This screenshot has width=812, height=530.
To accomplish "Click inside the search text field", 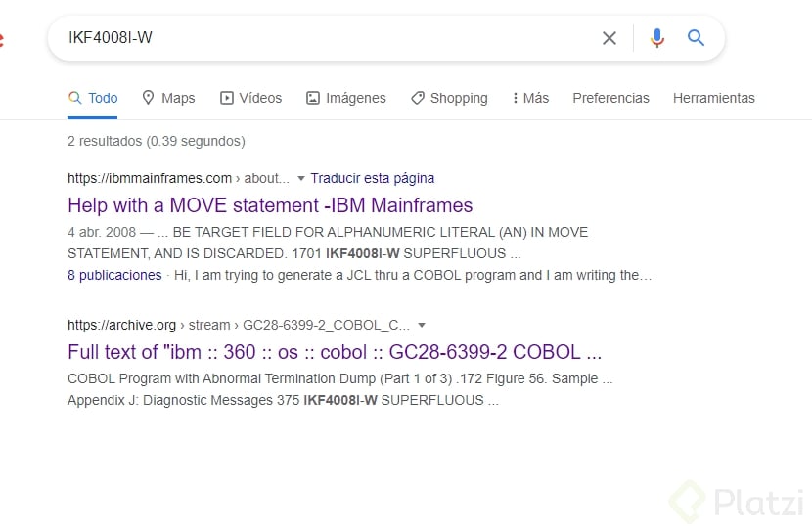I will click(323, 38).
